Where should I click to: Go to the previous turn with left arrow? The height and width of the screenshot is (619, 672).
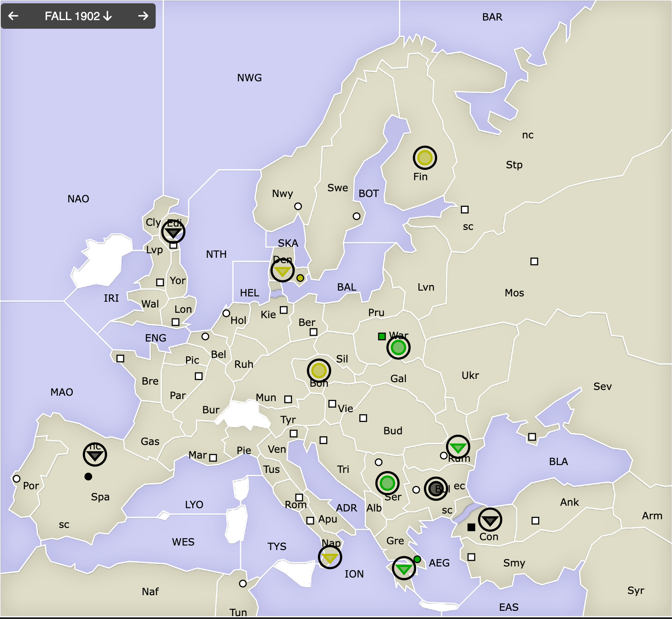pos(14,16)
